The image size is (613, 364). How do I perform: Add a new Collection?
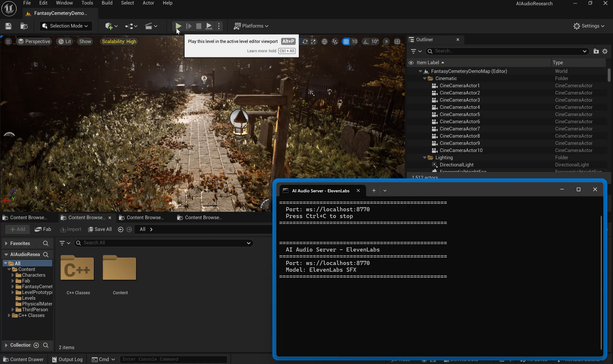tap(36, 345)
